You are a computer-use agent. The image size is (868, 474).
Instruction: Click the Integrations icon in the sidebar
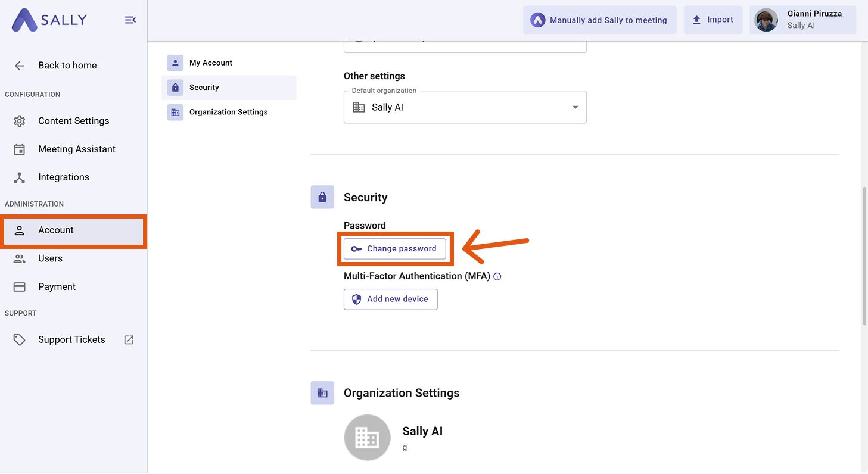click(19, 177)
